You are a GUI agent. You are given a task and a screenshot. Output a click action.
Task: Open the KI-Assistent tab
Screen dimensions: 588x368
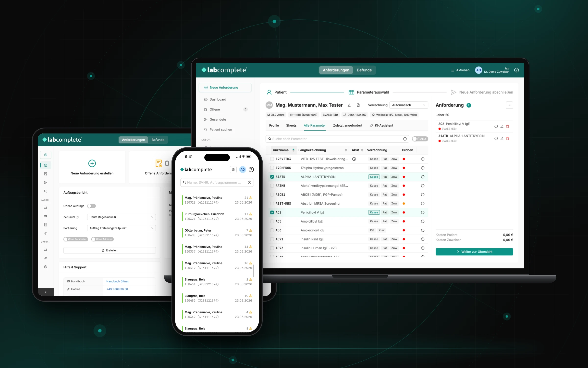pyautogui.click(x=381, y=125)
